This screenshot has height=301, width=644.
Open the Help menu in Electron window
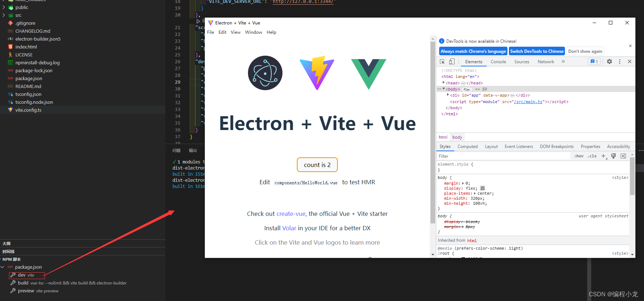pos(271,32)
